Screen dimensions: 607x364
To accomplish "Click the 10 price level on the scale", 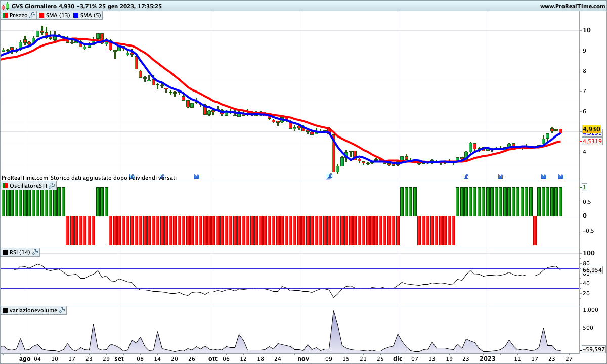I will (587, 30).
